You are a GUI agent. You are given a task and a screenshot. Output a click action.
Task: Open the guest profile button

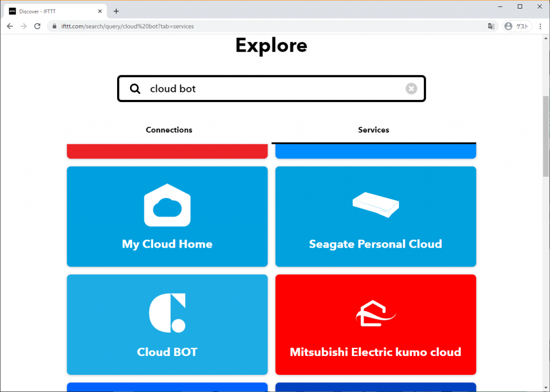(x=517, y=26)
